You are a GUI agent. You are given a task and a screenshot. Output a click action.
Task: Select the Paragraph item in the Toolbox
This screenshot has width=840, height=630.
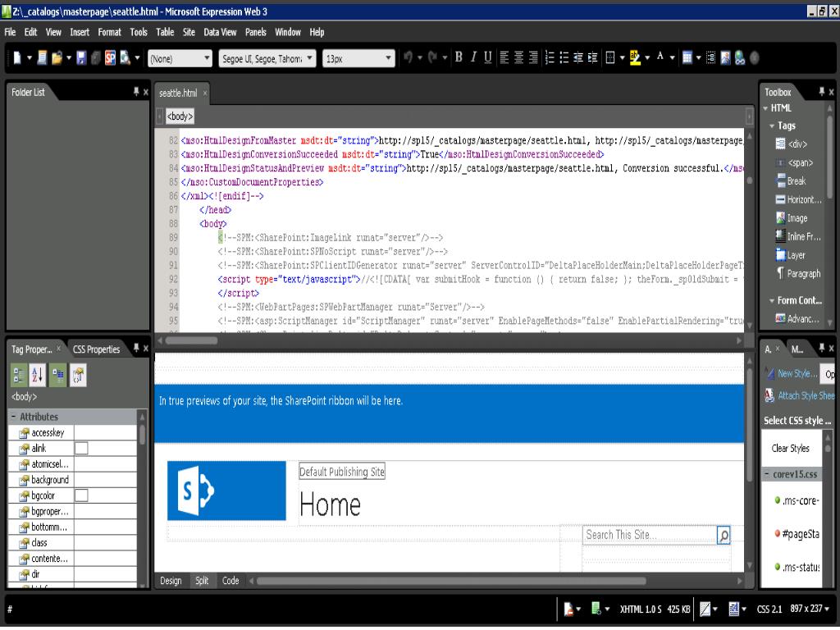point(799,274)
